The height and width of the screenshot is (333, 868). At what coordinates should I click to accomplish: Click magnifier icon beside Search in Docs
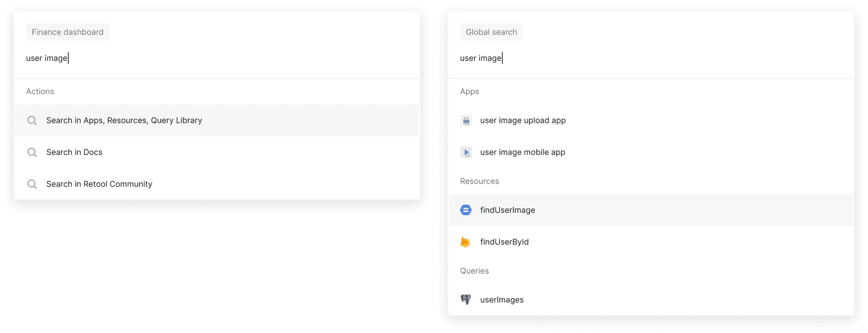(x=32, y=152)
